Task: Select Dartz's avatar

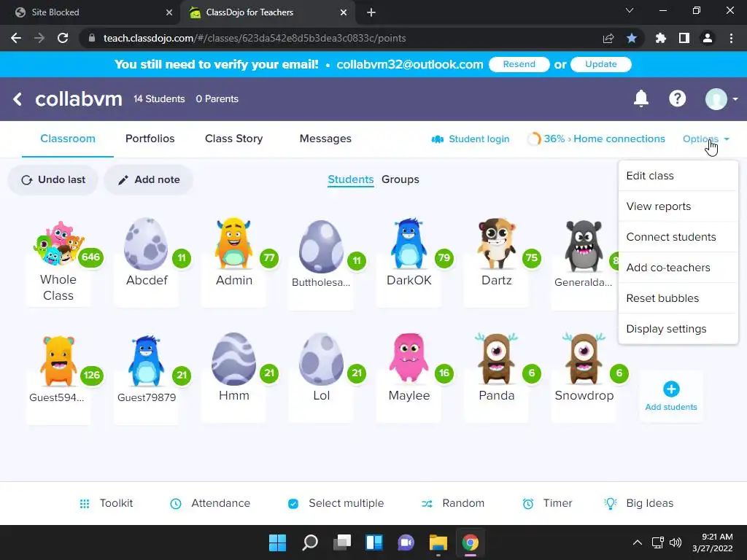Action: pos(496,244)
